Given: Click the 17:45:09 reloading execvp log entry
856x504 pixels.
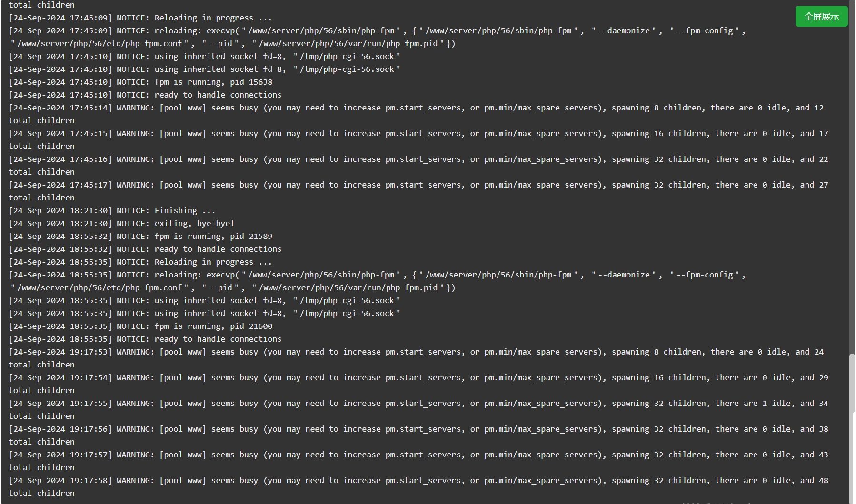Looking at the screenshot, I should click(377, 37).
